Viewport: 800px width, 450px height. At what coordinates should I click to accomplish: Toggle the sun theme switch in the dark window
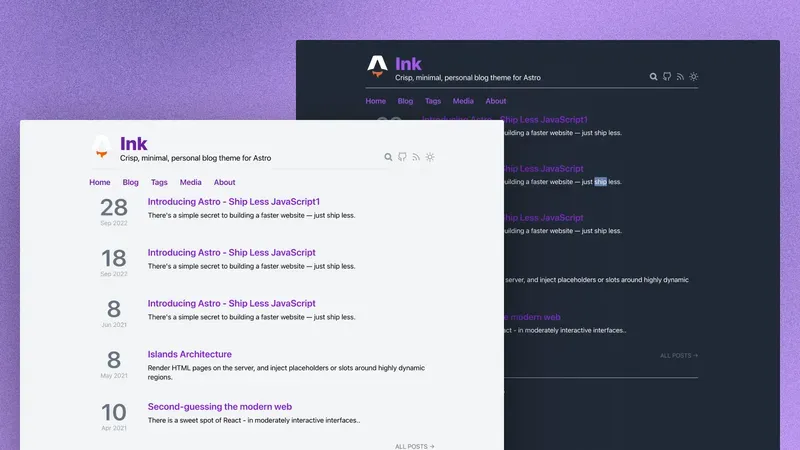pos(694,76)
